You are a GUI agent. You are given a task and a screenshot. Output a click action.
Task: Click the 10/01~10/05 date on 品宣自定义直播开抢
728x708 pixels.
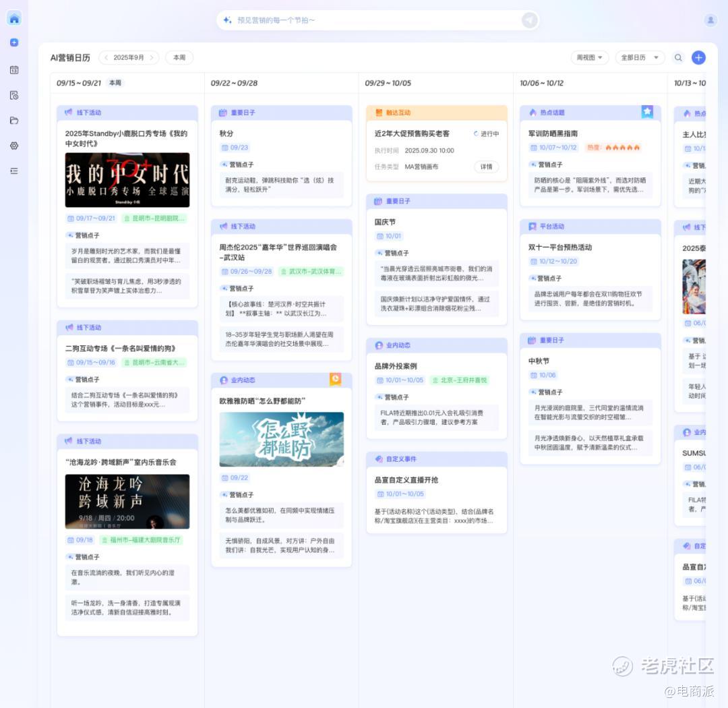tap(400, 494)
